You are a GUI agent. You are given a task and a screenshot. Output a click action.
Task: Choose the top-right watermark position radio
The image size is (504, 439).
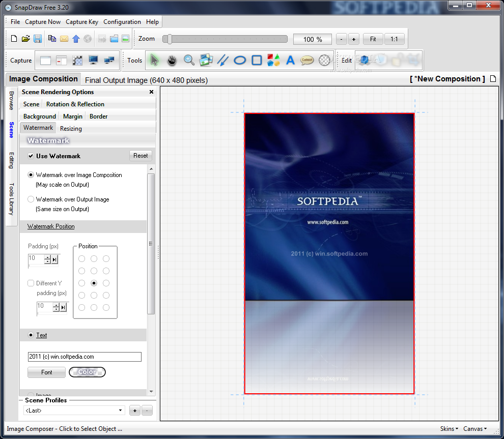pos(106,259)
